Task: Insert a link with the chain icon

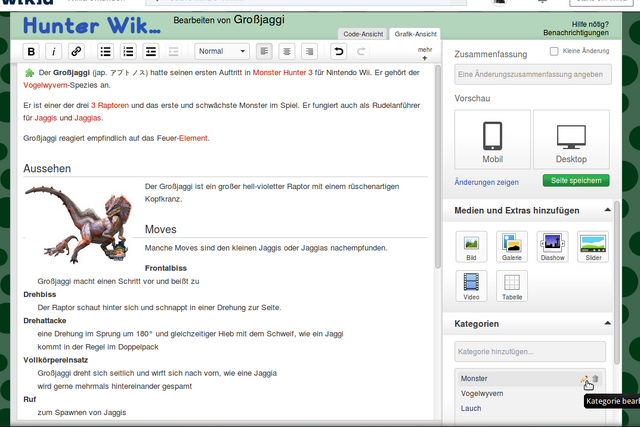Action: pyautogui.click(x=76, y=51)
